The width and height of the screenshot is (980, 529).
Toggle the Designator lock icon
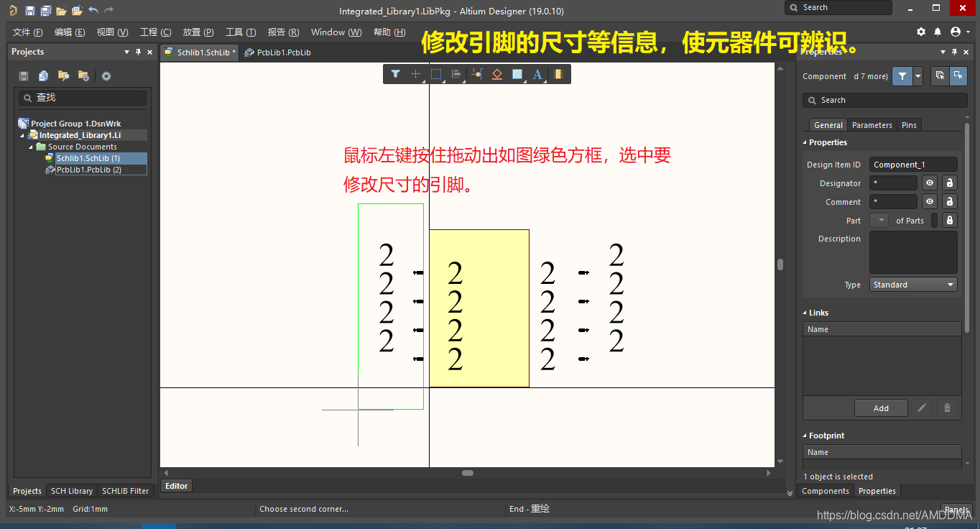949,183
